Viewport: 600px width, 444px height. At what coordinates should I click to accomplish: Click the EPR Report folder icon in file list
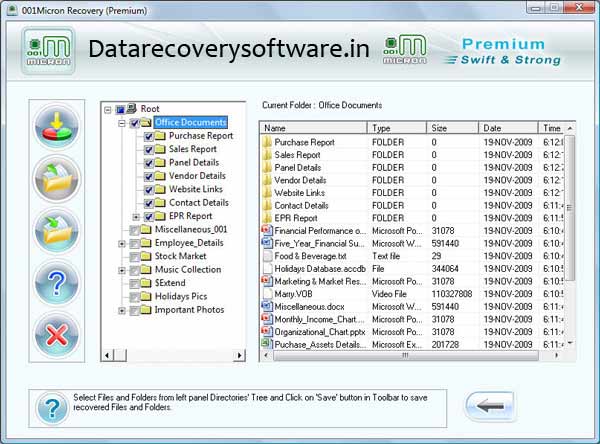point(267,218)
